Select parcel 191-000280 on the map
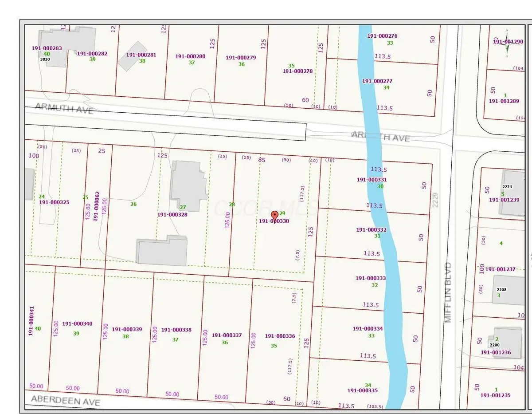This screenshot has width=532, height=414. [190, 56]
